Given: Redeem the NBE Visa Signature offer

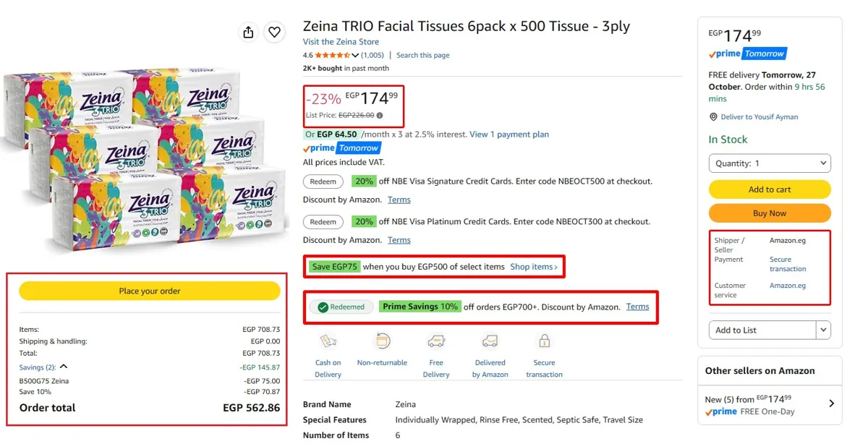Looking at the screenshot, I should [x=323, y=182].
